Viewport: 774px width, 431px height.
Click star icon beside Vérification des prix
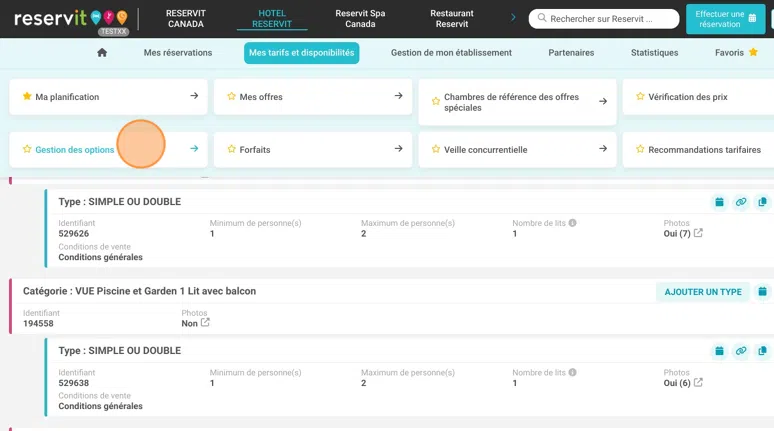click(640, 96)
